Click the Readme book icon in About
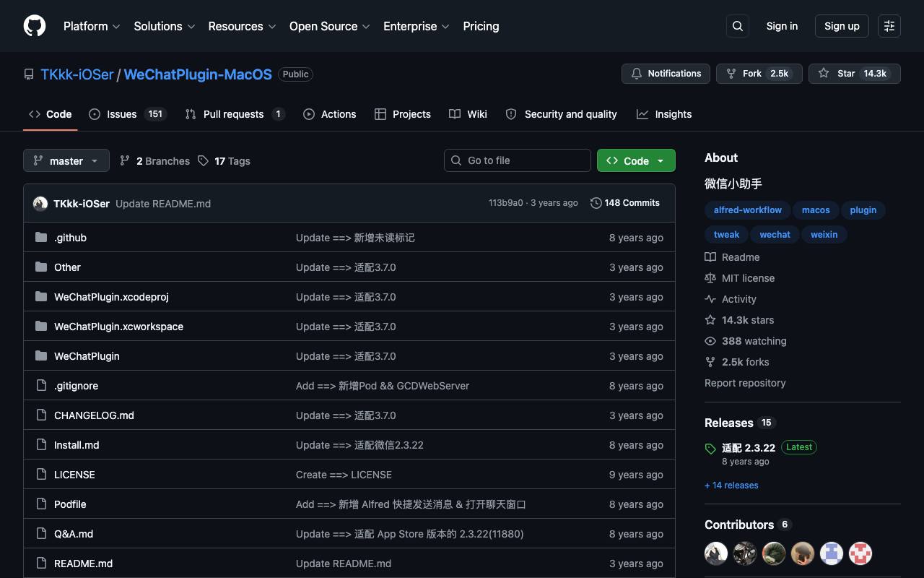This screenshot has height=578, width=924. point(710,257)
